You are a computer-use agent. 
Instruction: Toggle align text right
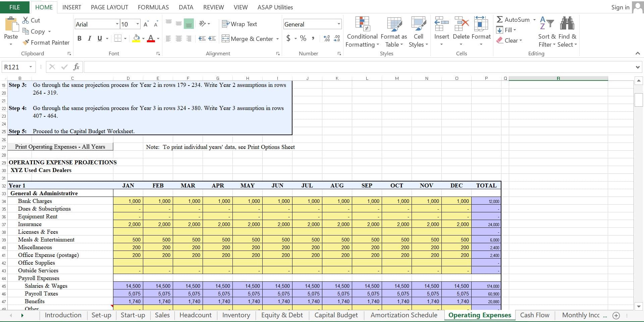click(189, 39)
